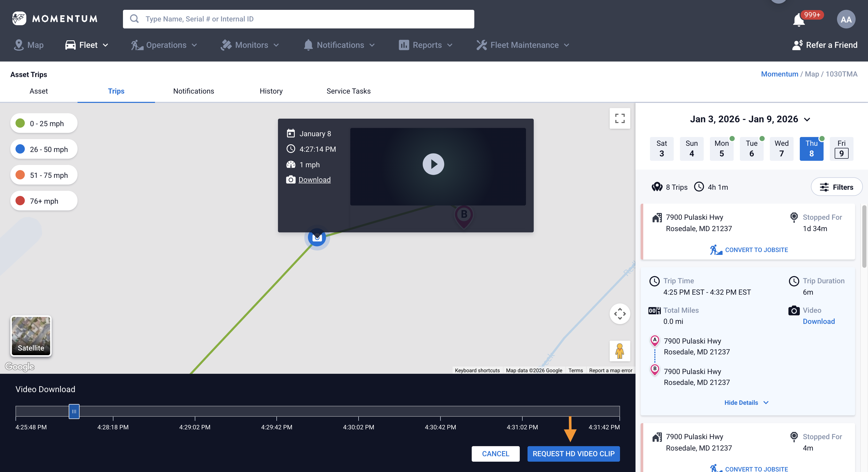868x472 pixels.
Task: Open the Street View pegman
Action: (620, 351)
